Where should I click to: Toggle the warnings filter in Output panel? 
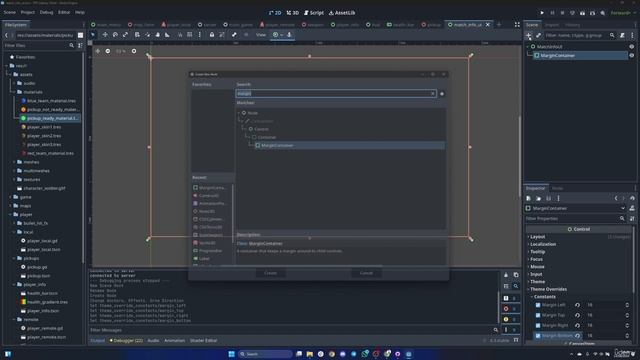[510, 319]
